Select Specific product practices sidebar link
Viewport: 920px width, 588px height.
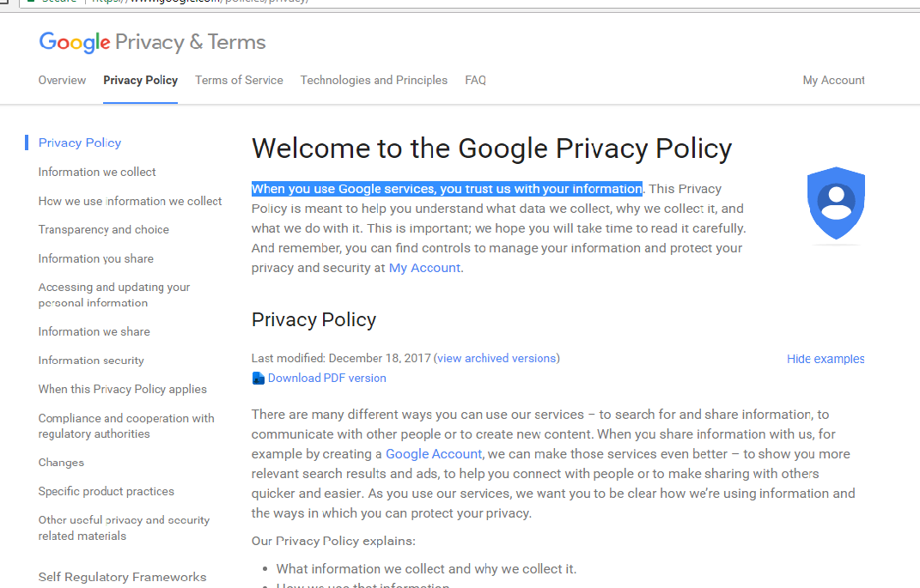click(x=106, y=491)
